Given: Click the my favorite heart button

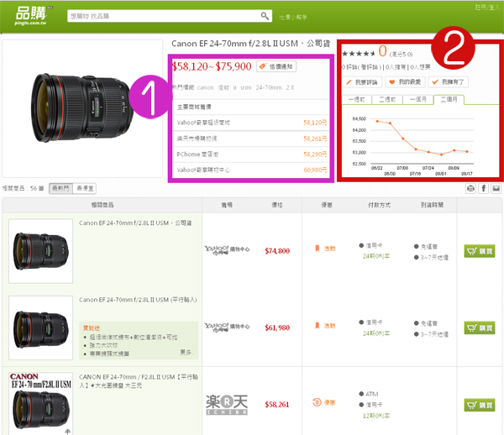Looking at the screenshot, I should click(405, 82).
